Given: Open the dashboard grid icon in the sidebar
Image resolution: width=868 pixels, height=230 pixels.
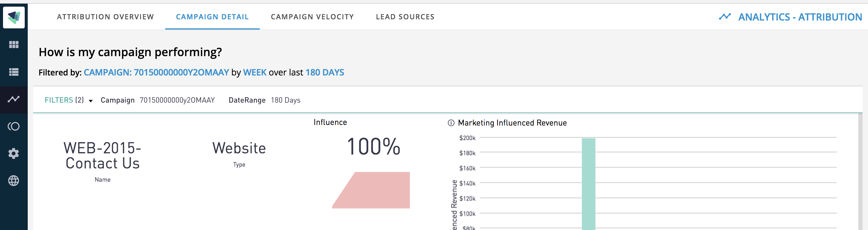Looking at the screenshot, I should click(x=14, y=44).
